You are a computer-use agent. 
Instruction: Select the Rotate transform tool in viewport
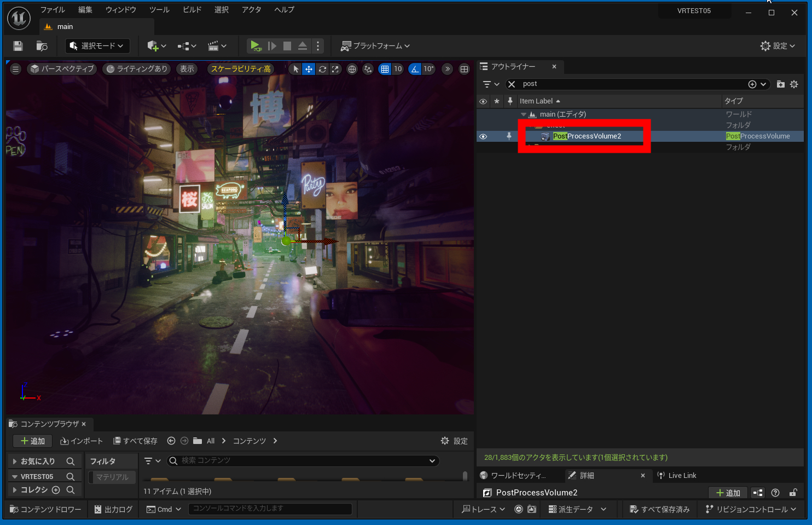click(x=322, y=69)
